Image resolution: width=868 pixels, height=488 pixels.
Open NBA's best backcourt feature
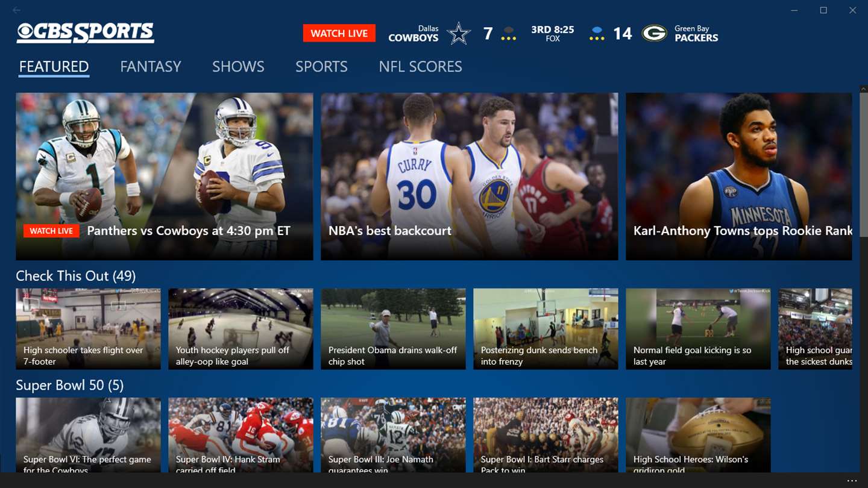470,177
